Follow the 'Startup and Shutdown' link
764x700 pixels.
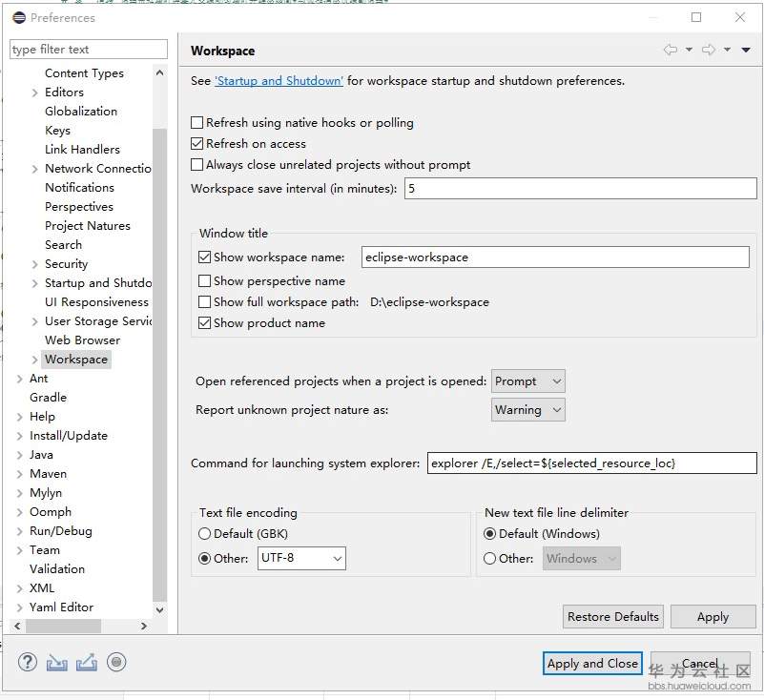point(279,81)
